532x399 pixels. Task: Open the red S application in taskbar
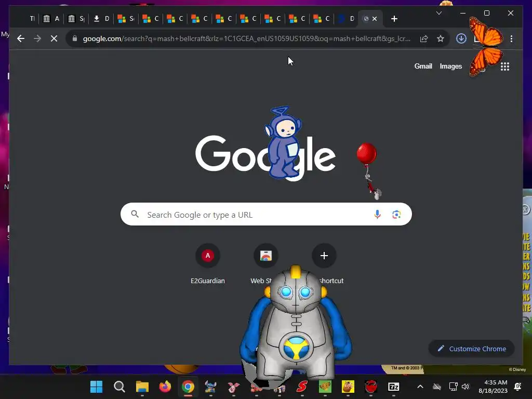click(x=302, y=387)
